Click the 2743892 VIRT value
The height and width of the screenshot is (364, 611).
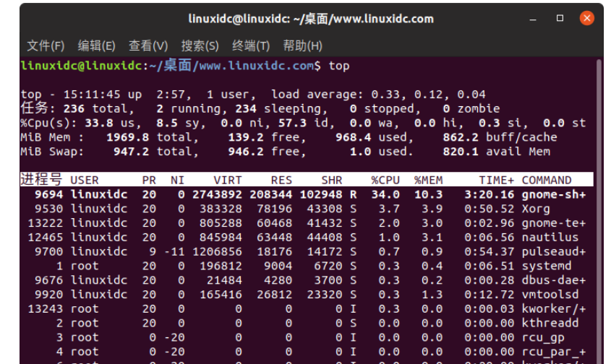217,195
